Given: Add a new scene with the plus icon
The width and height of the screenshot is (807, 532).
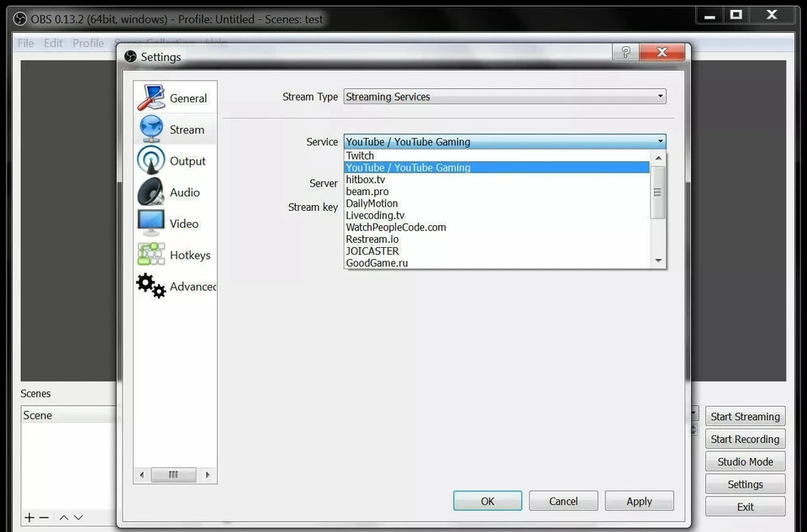Looking at the screenshot, I should [x=29, y=517].
